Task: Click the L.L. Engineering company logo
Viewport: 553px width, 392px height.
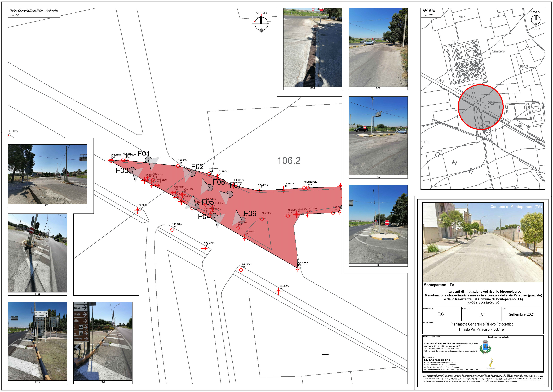Action: point(491,363)
